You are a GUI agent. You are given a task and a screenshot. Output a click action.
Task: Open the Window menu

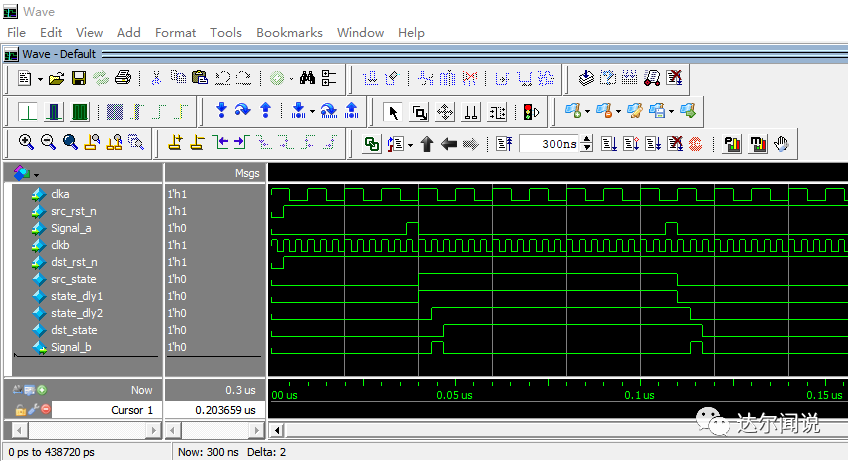click(360, 32)
